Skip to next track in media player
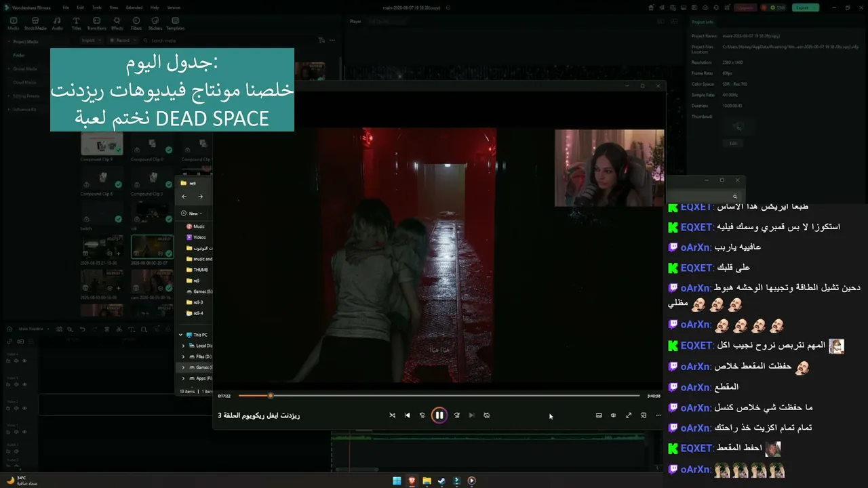Viewport: 868px width, 488px height. pos(471,415)
